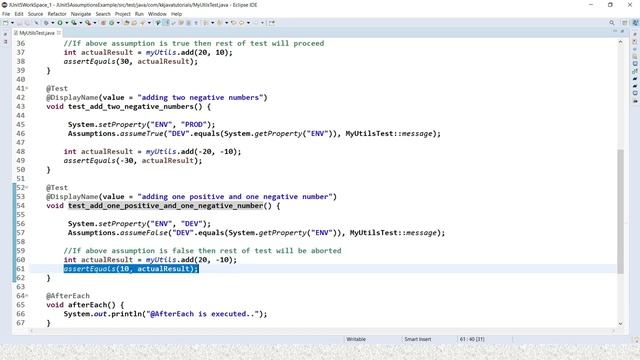Click the Next Annotation toolbar icon
The image size is (640, 360).
tap(206, 23)
